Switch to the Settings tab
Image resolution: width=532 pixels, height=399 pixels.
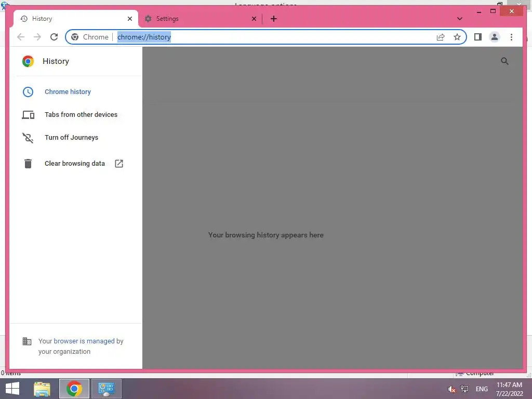tap(200, 19)
